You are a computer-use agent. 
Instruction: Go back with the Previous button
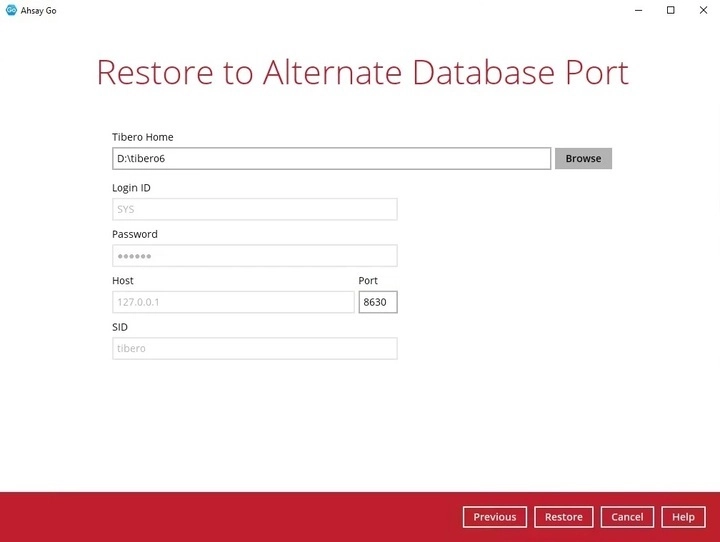pyautogui.click(x=495, y=517)
